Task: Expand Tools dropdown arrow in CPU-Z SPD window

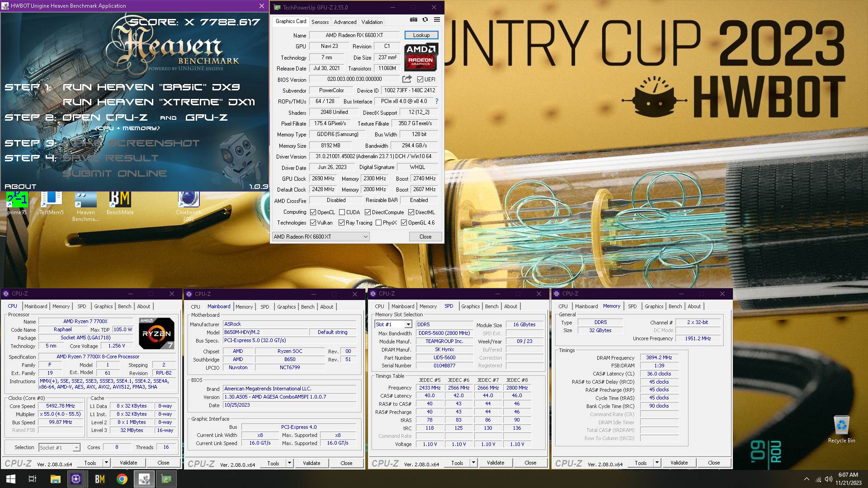Action: (x=473, y=463)
